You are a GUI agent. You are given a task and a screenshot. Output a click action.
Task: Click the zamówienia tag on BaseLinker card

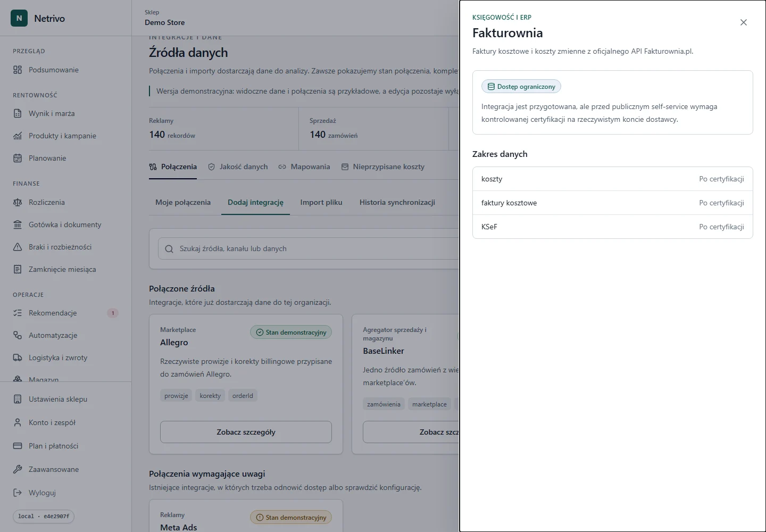point(384,404)
